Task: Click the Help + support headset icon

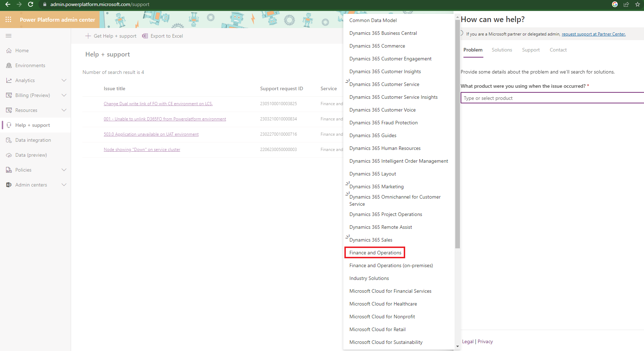Action: [9, 125]
